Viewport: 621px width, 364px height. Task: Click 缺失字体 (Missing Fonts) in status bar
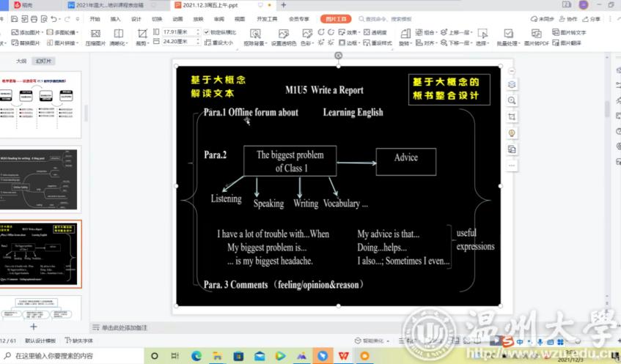pyautogui.click(x=78, y=341)
